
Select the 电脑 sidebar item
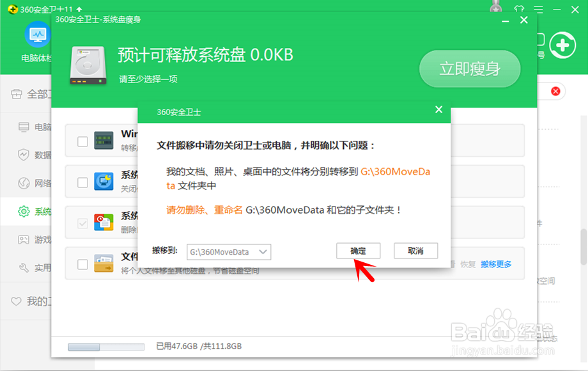(35, 127)
